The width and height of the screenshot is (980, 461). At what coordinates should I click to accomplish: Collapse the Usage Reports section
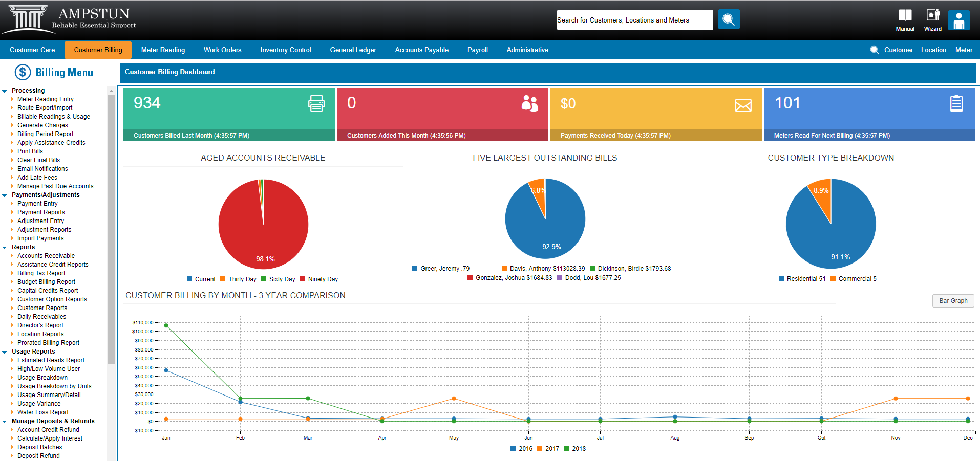(x=5, y=352)
